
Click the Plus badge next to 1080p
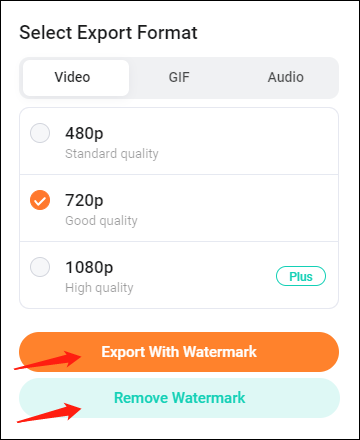pyautogui.click(x=301, y=276)
